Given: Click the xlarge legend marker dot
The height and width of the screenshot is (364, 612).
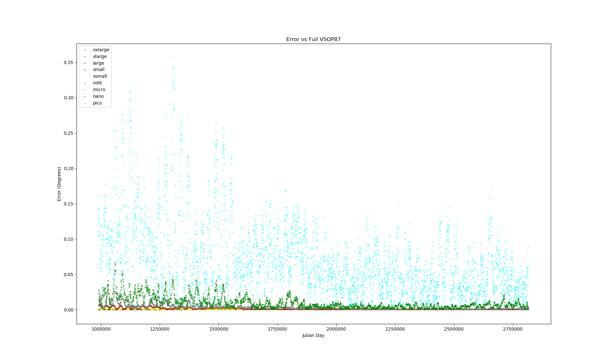Looking at the screenshot, I should pos(85,56).
